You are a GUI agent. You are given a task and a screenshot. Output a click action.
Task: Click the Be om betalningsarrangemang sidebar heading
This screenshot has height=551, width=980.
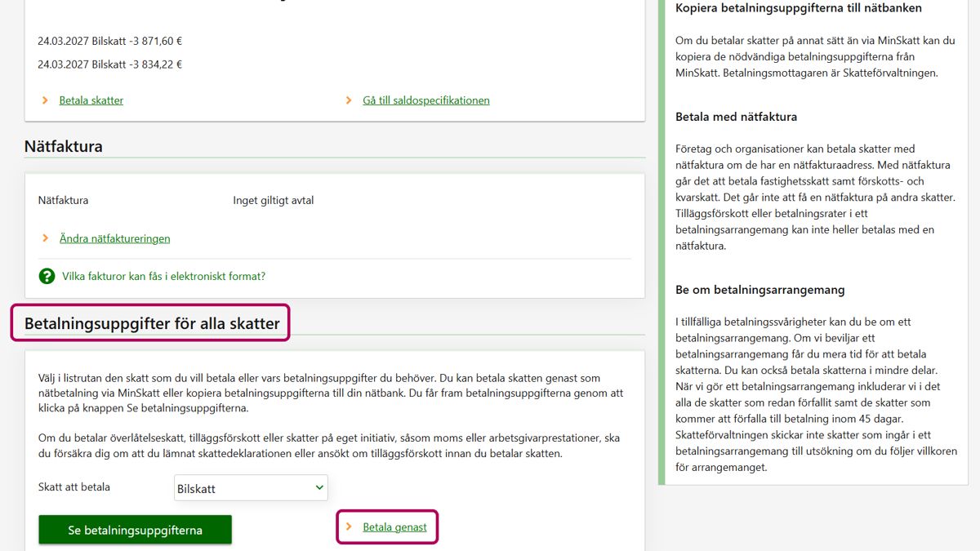click(759, 290)
